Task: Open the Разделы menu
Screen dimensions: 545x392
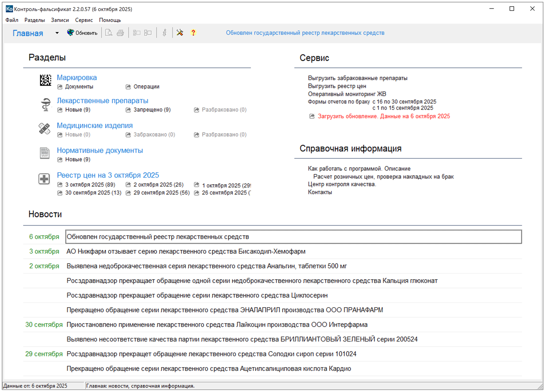Action: pos(35,20)
